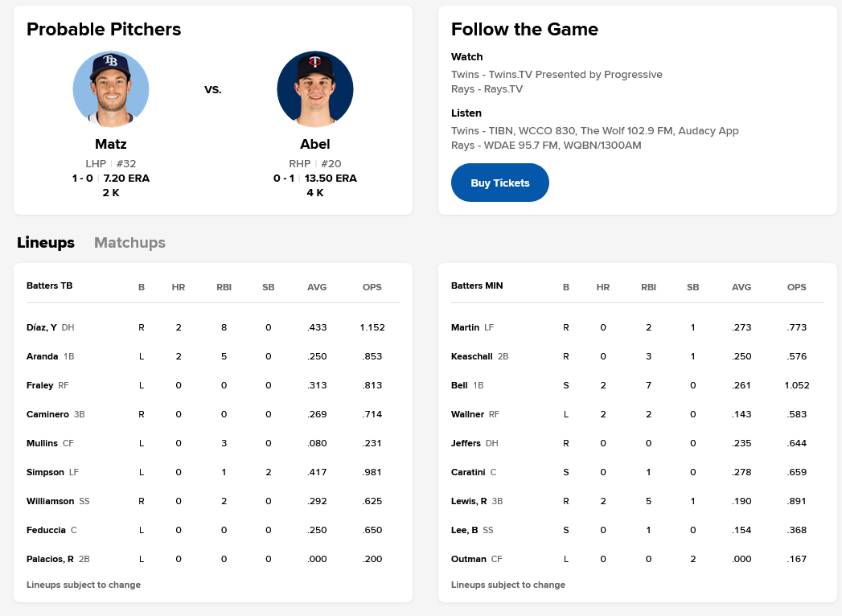
Task: Select Caminero in the TB batters
Action: (x=47, y=414)
